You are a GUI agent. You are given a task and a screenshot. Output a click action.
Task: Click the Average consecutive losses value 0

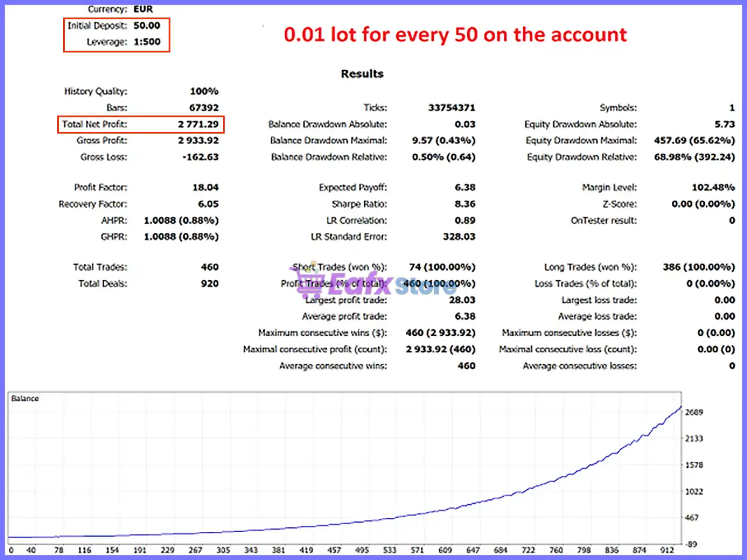[x=732, y=366]
